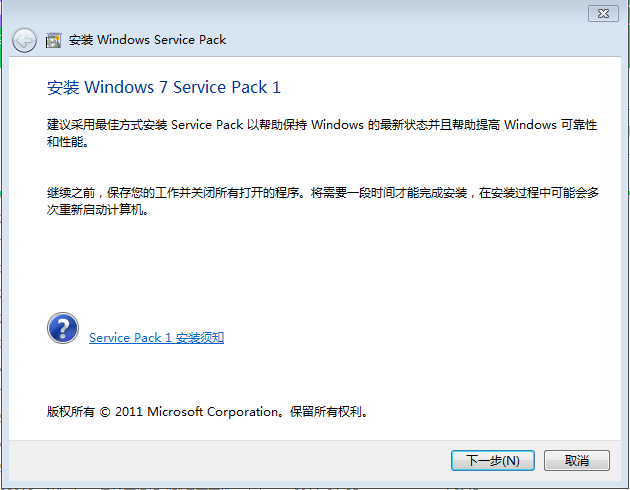
Task: Click the 安装 Windows Service Pack title text
Action: pos(147,40)
